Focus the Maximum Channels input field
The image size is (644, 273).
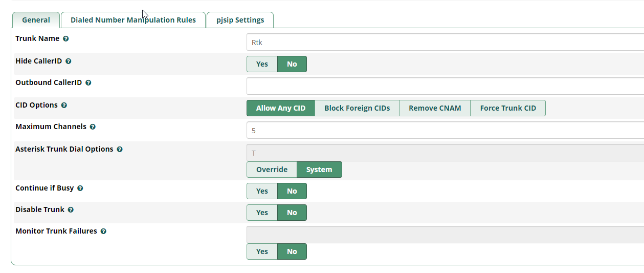point(445,131)
